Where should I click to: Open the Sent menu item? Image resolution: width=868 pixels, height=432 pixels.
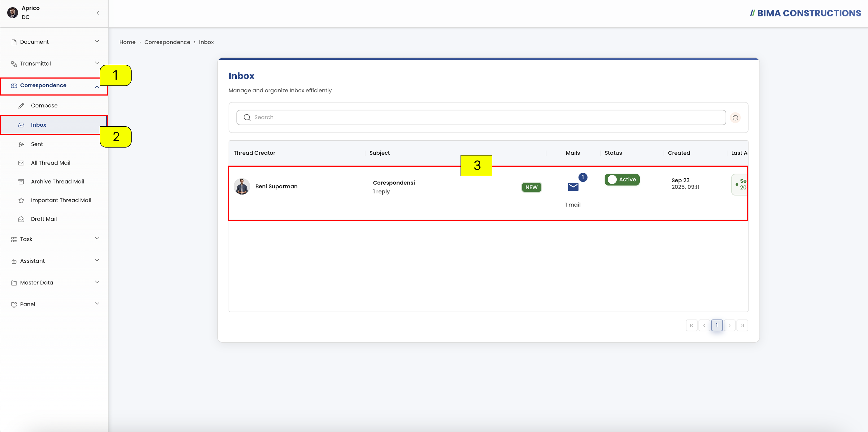pos(54,144)
